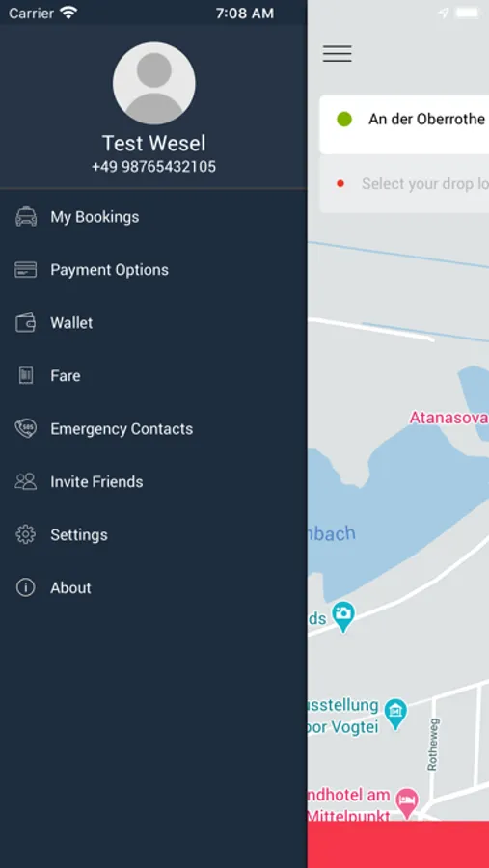Tap the Test Wesel profile name

pos(154,144)
